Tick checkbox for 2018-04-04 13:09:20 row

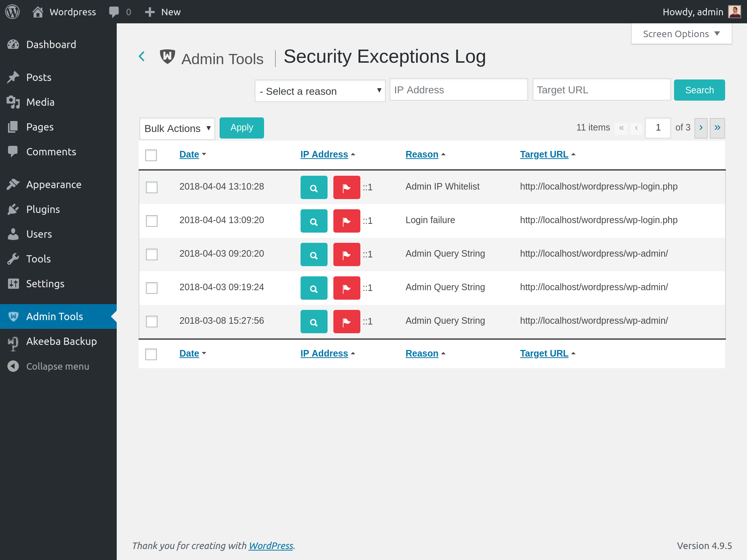pyautogui.click(x=152, y=221)
